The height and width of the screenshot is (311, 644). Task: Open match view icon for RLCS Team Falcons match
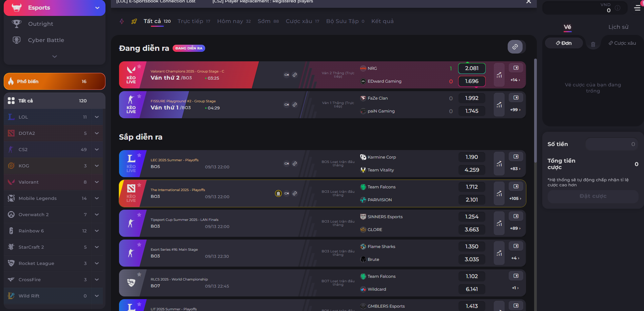point(516,276)
